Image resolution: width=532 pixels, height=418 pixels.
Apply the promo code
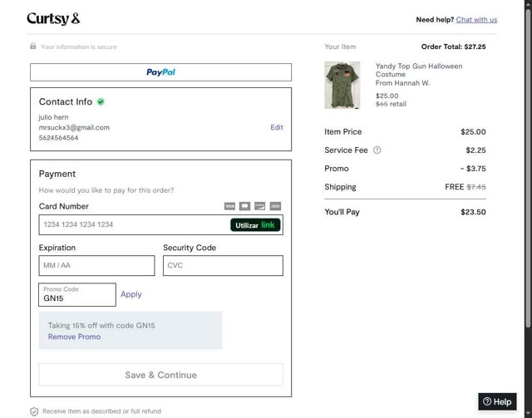(x=131, y=294)
